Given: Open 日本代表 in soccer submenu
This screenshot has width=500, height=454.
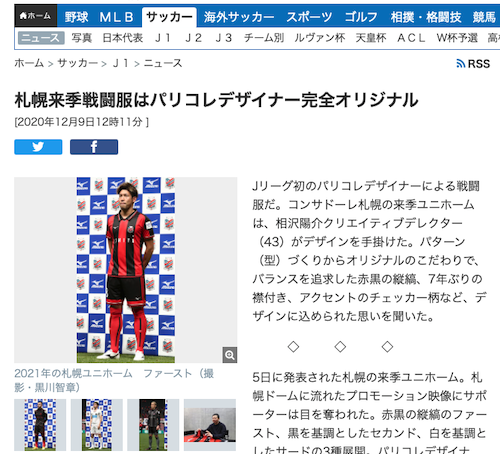Looking at the screenshot, I should [123, 38].
